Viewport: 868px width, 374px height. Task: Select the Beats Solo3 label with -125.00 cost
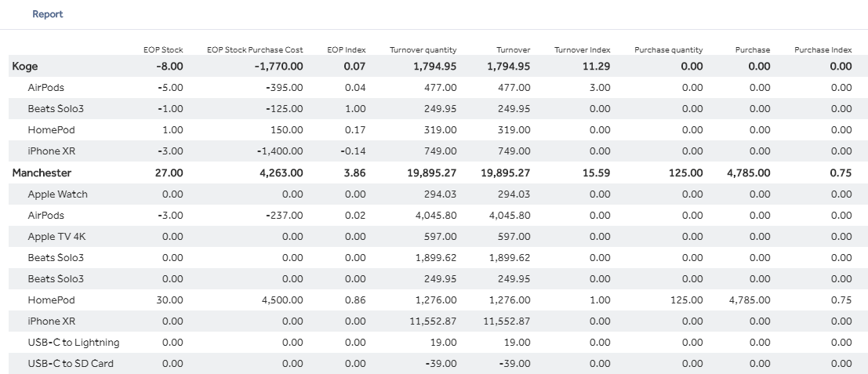pos(56,108)
